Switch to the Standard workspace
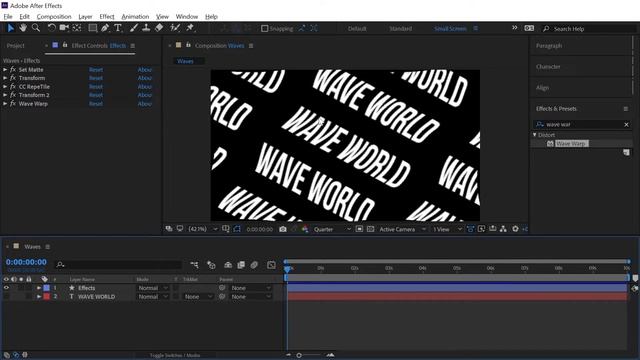Viewport: 640px width, 360px height. (x=400, y=29)
